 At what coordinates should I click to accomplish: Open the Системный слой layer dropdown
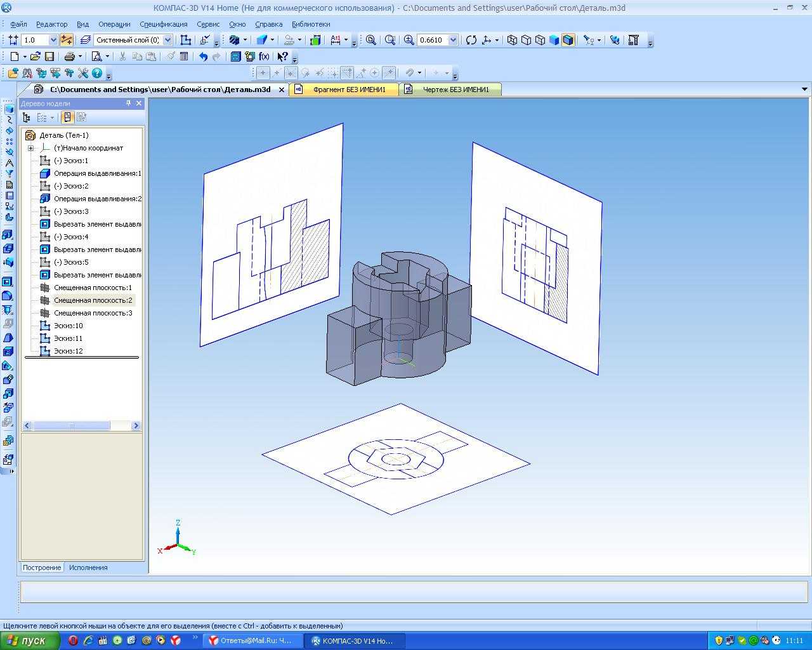167,40
